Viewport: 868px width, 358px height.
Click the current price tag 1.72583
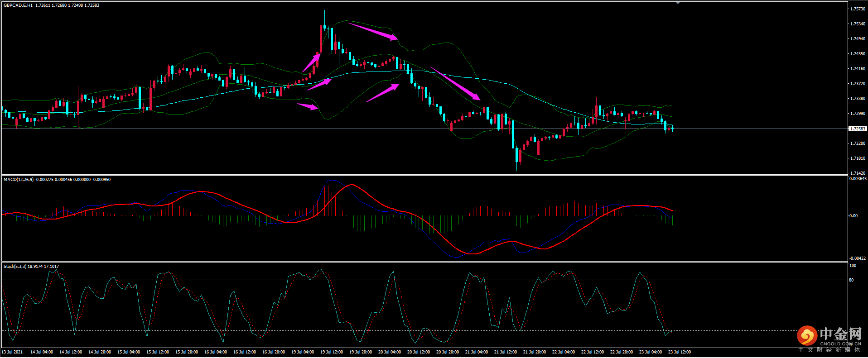857,129
